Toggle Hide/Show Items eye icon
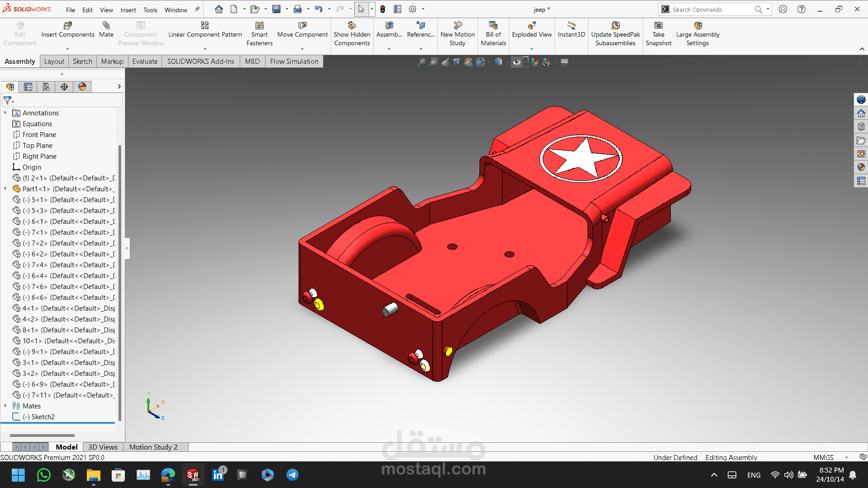The height and width of the screenshot is (488, 868). 517,62
